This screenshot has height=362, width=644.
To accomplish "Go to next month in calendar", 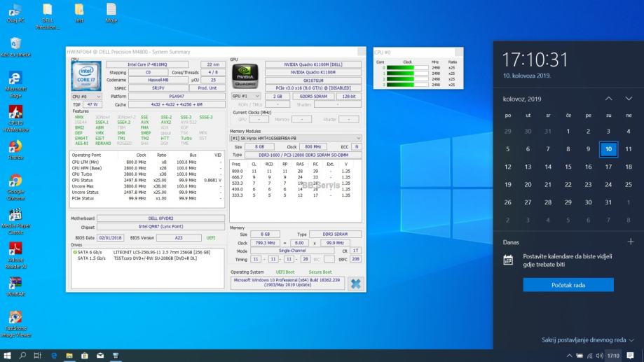I will [x=629, y=99].
